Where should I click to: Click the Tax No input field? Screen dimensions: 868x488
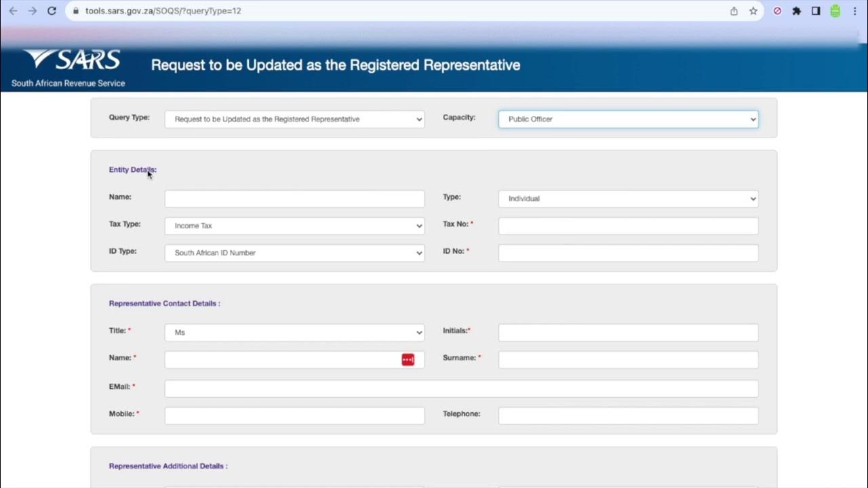(x=628, y=226)
